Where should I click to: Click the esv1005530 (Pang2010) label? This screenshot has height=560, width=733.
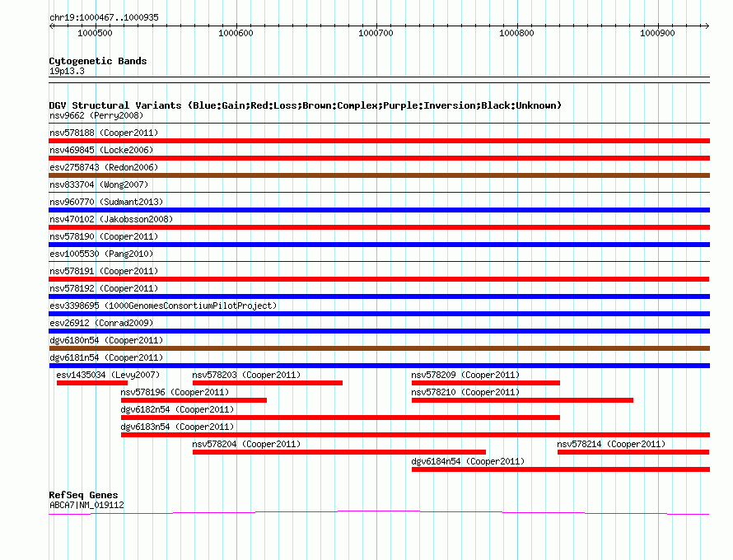[x=101, y=254]
